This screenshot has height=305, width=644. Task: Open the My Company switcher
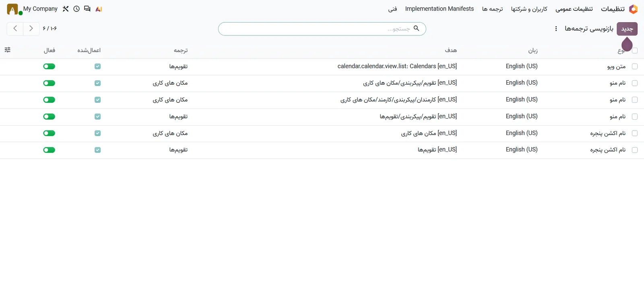click(x=40, y=9)
